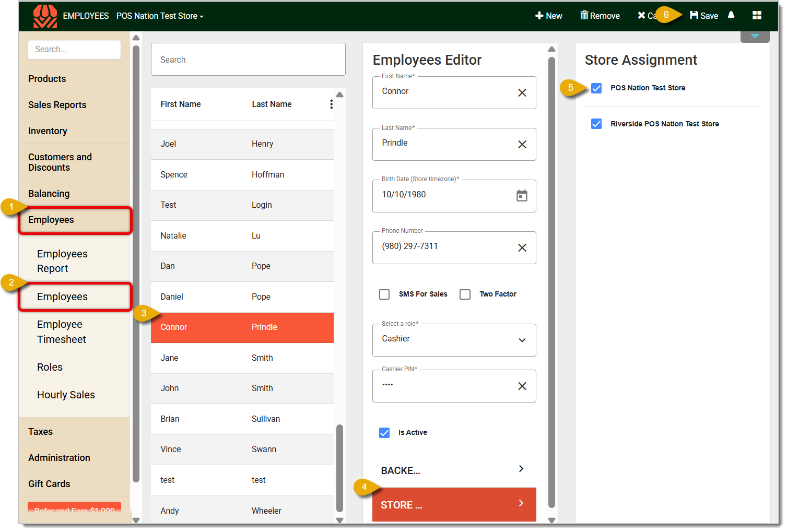Open the column options three-dot menu
The image size is (787, 532).
[x=331, y=104]
